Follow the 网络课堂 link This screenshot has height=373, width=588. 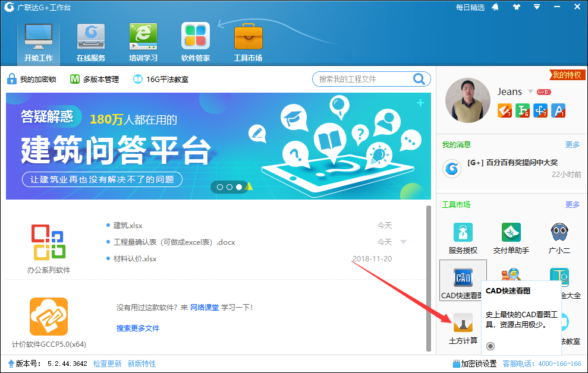(x=205, y=308)
